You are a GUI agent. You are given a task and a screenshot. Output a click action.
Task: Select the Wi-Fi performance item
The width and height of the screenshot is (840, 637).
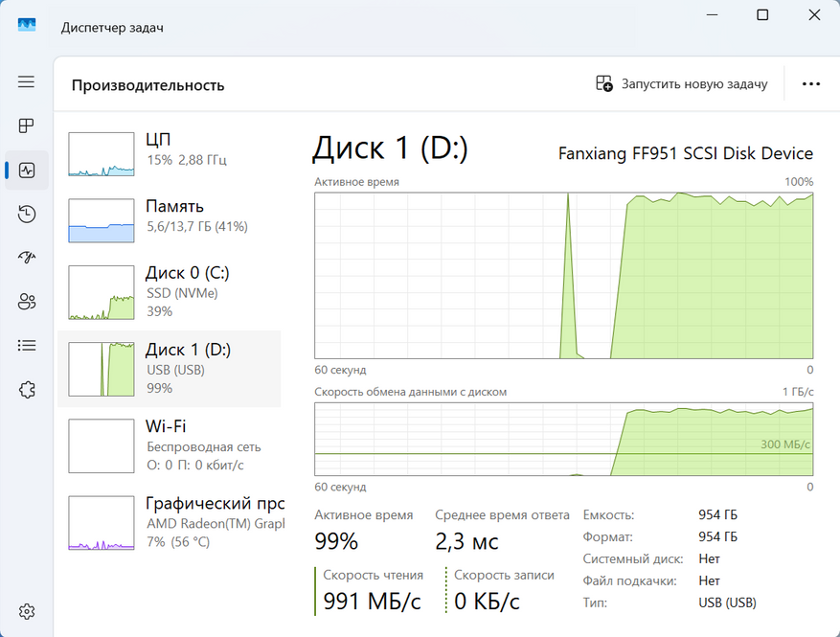[169, 445]
